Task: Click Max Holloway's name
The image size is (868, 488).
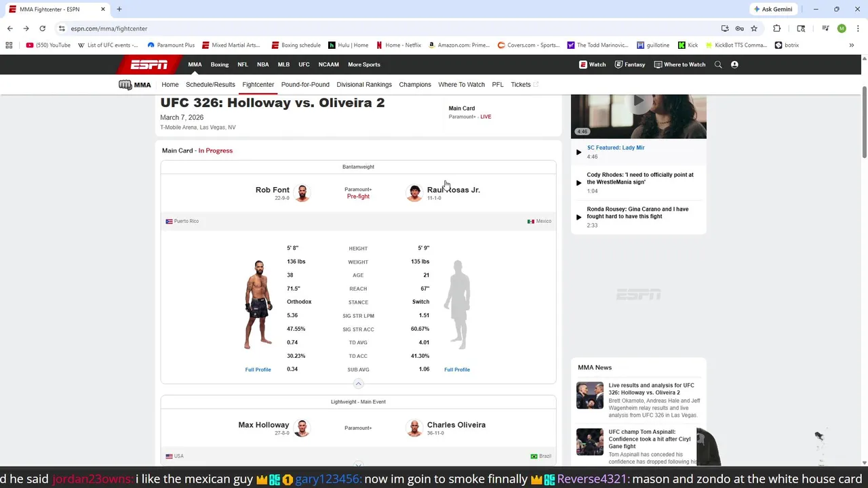Action: (264, 425)
